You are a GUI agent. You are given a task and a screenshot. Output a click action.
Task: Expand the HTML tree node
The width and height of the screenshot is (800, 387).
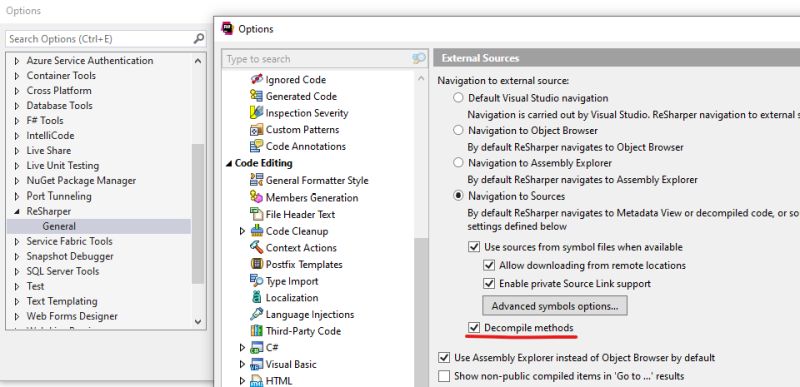point(242,381)
